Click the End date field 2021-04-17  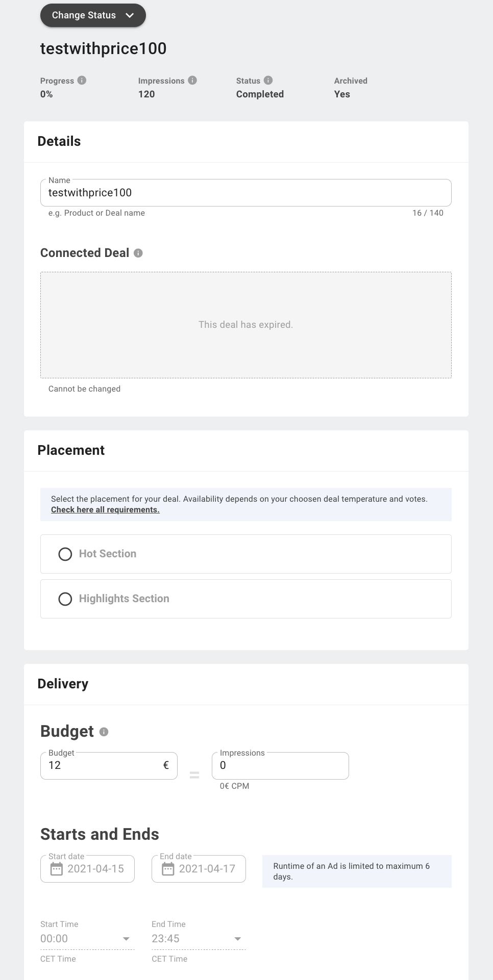click(207, 869)
